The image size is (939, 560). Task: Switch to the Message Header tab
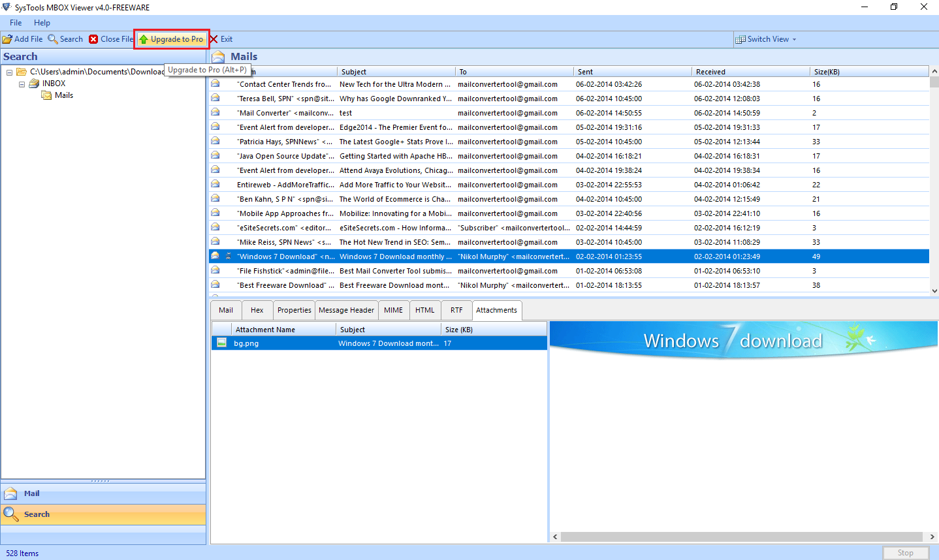[346, 309]
